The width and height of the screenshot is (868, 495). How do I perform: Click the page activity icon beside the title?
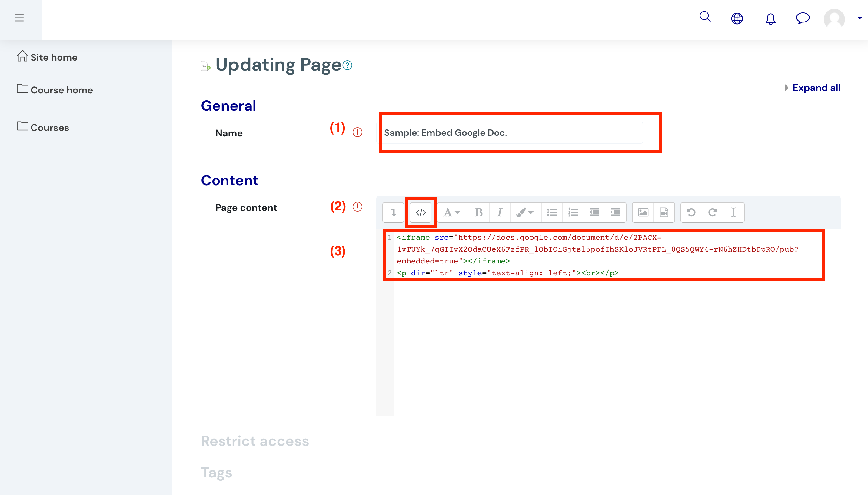(x=205, y=66)
